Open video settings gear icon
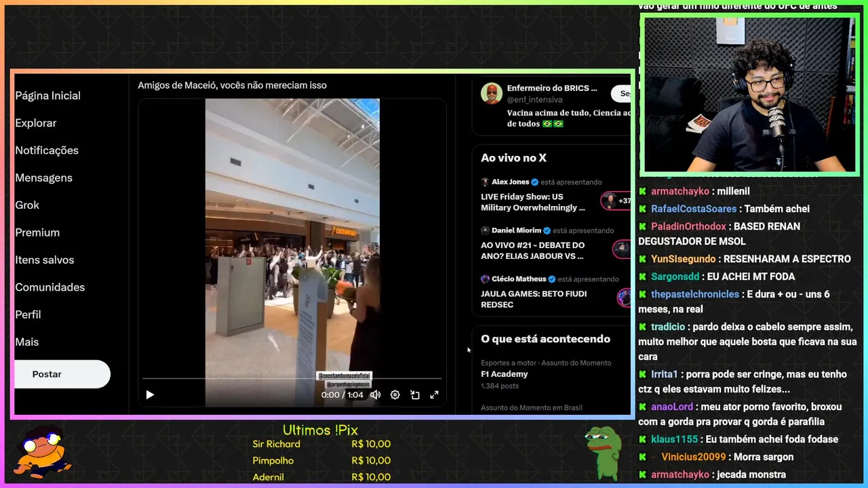868x488 pixels. coord(395,394)
